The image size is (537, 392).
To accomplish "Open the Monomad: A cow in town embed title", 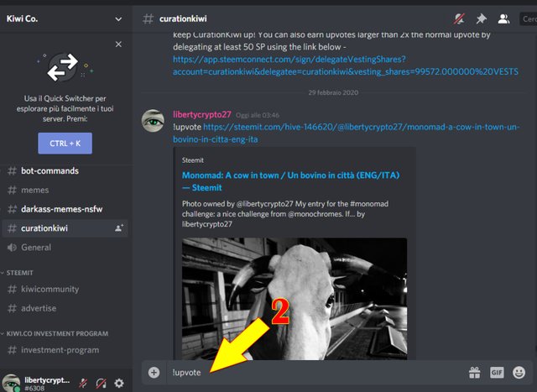I will [290, 181].
